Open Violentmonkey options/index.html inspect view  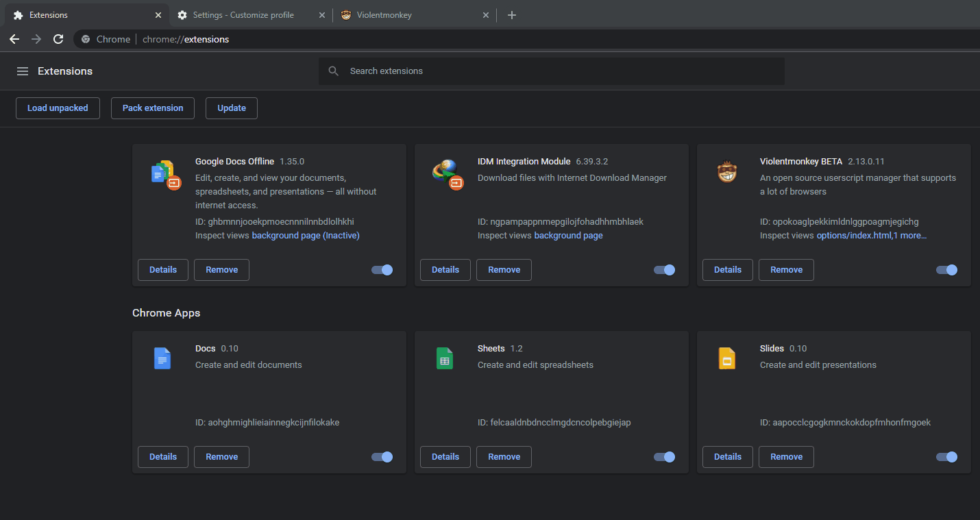pos(854,236)
